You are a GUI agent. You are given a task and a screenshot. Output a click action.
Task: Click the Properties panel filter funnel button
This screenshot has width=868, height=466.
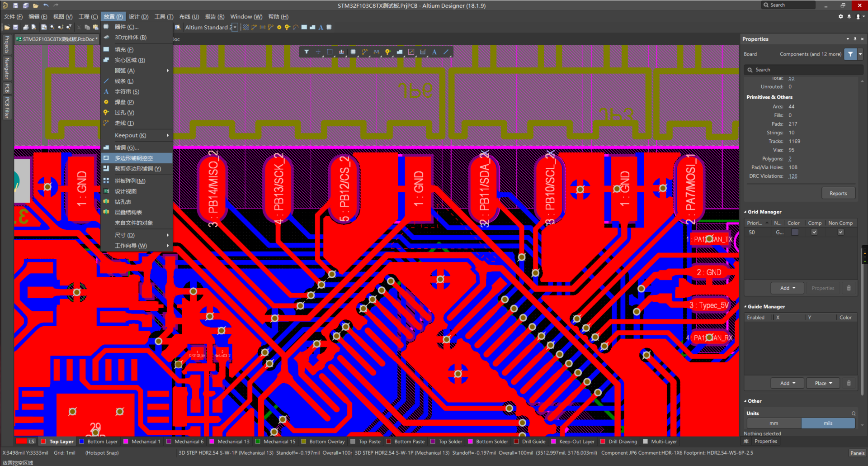pos(850,54)
